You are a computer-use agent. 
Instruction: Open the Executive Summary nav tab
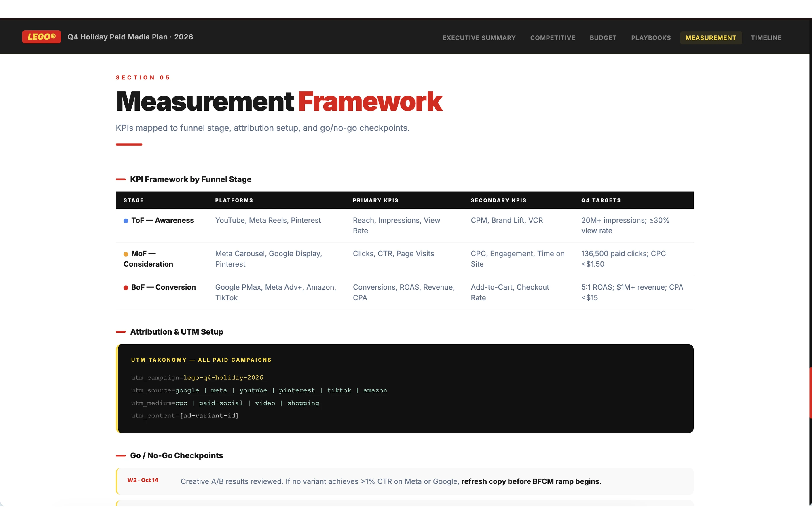click(479, 38)
